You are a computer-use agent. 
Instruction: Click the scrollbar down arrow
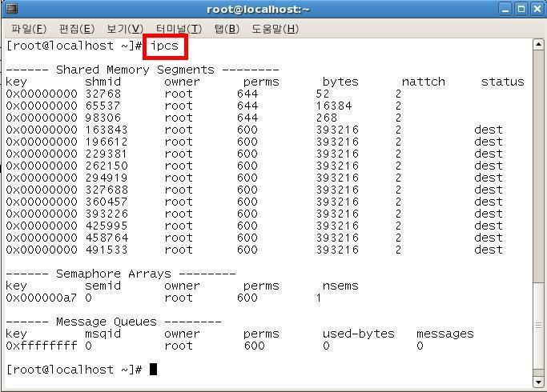538,382
